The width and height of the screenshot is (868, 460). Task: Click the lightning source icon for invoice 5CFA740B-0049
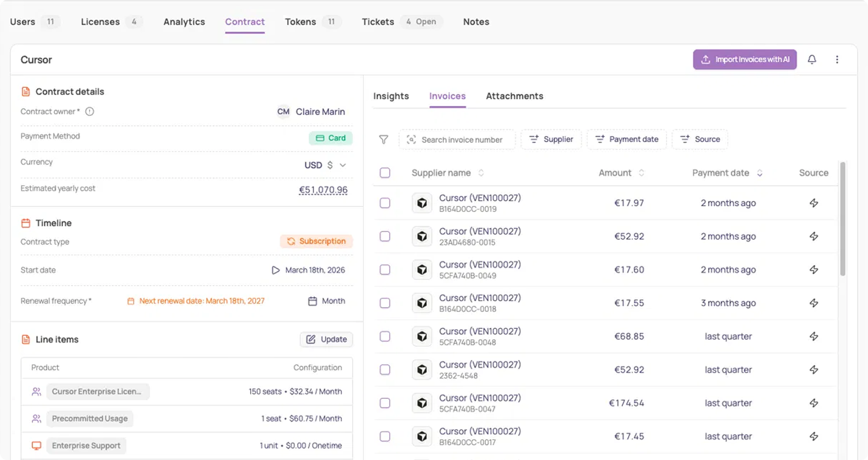point(814,270)
